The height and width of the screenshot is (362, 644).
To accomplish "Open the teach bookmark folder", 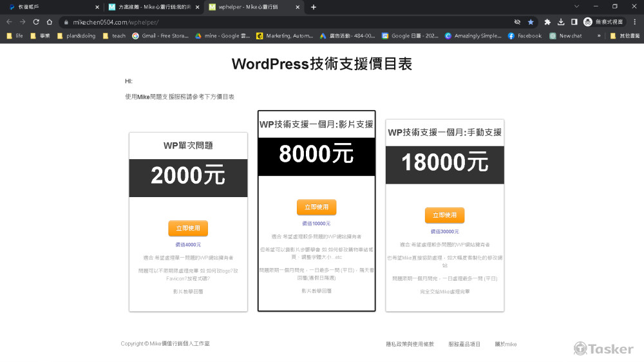I will pos(114,35).
